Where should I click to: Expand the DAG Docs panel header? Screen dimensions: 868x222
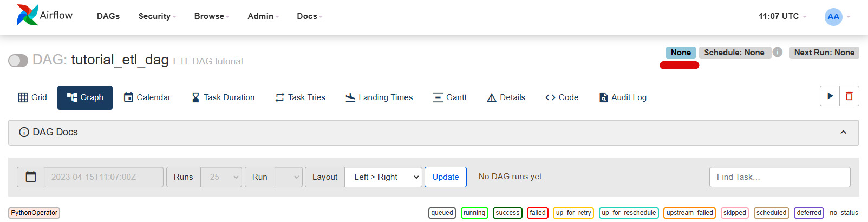click(433, 133)
